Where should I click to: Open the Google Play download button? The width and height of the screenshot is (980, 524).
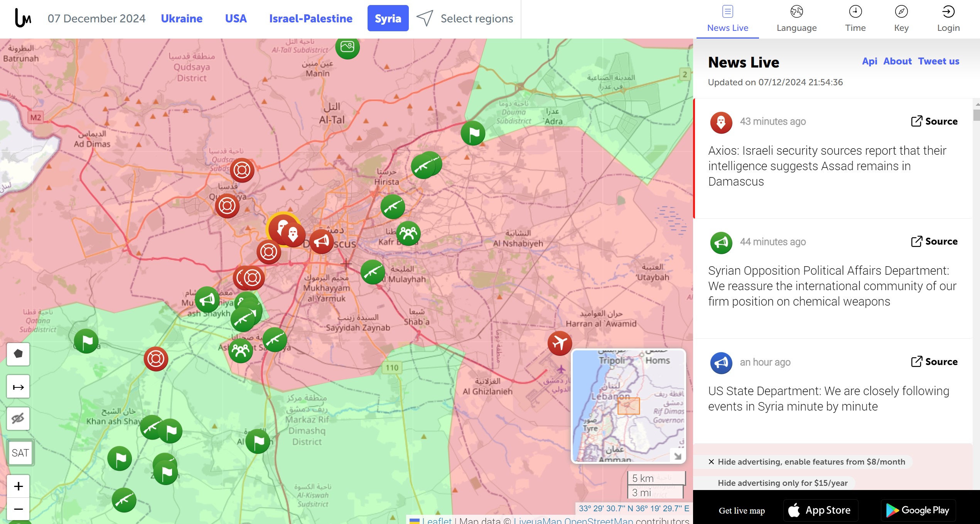[918, 510]
